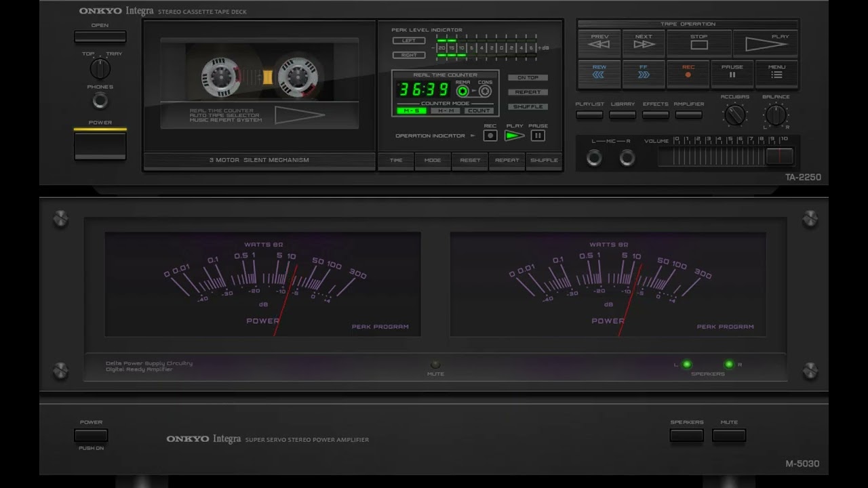Click the VOLUME slider handle
Screen dimensions: 868x488
pyautogui.click(x=779, y=157)
